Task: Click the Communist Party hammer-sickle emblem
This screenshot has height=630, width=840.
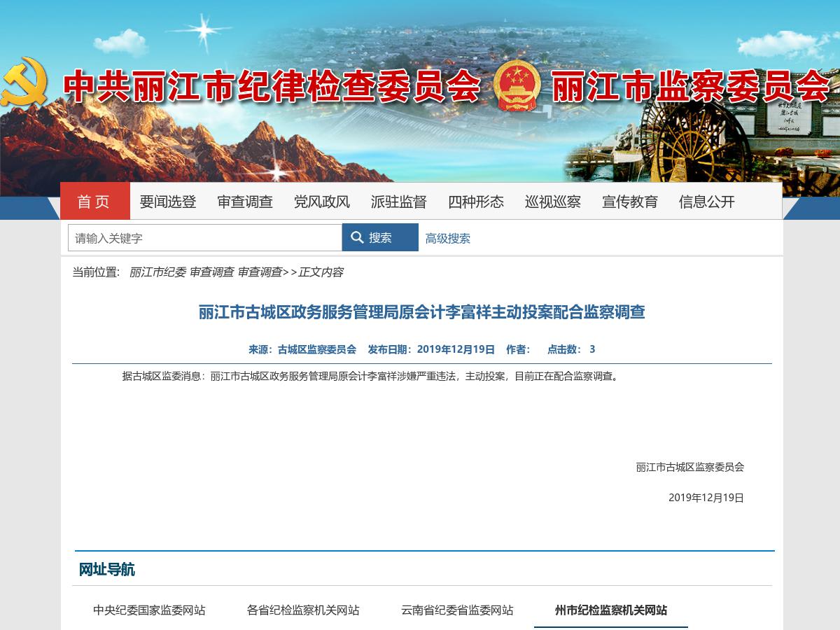Action: point(24,82)
